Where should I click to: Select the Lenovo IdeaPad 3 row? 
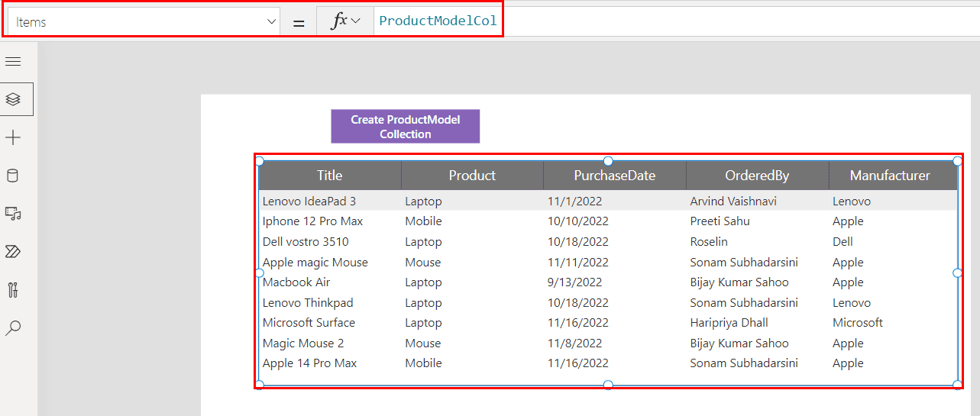tap(608, 201)
